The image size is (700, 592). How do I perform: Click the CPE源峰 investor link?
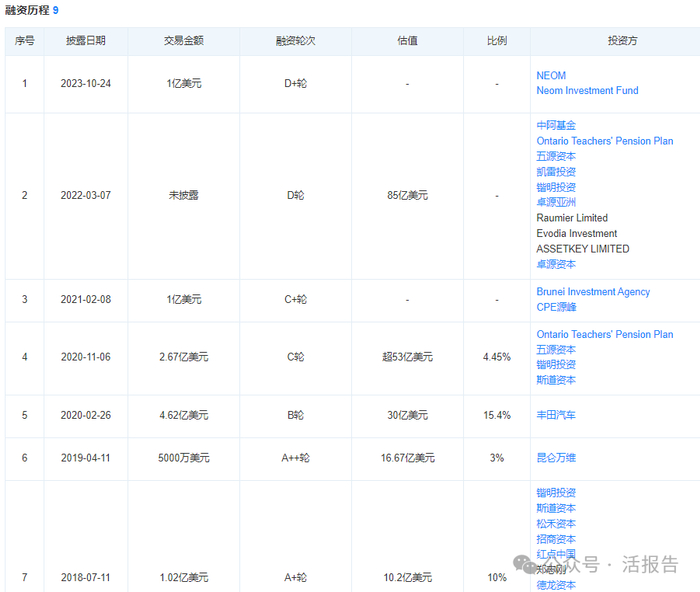click(x=556, y=307)
